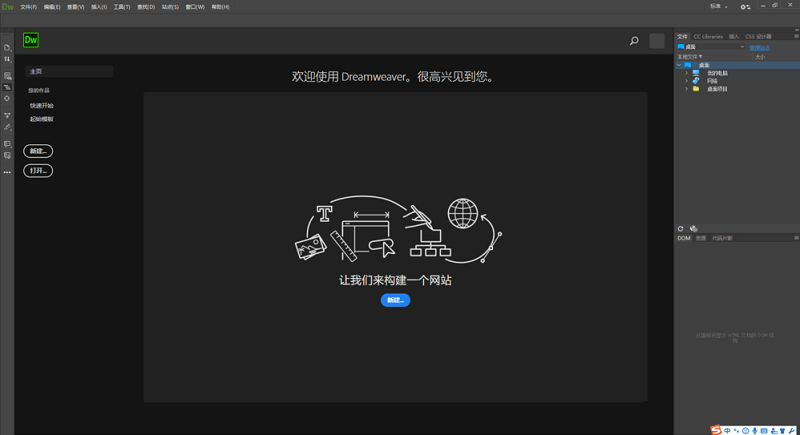Switch to the 代码片断 tab
The image size is (800, 435).
[722, 238]
